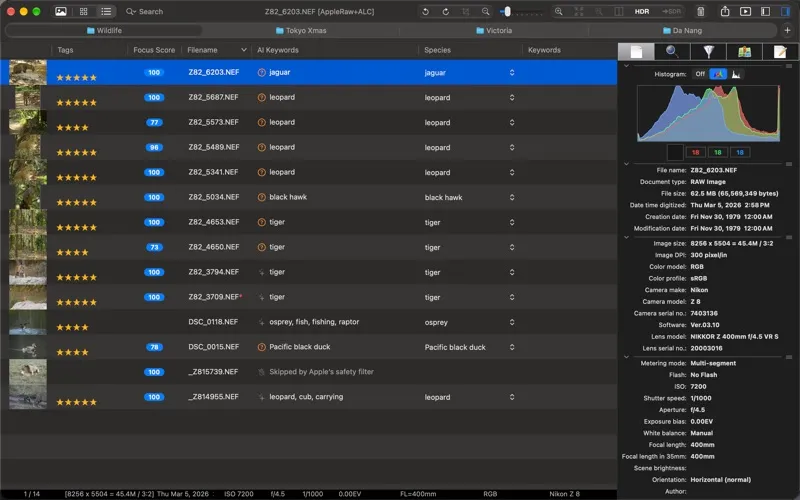Switch to thumbnail grid view

(84, 11)
